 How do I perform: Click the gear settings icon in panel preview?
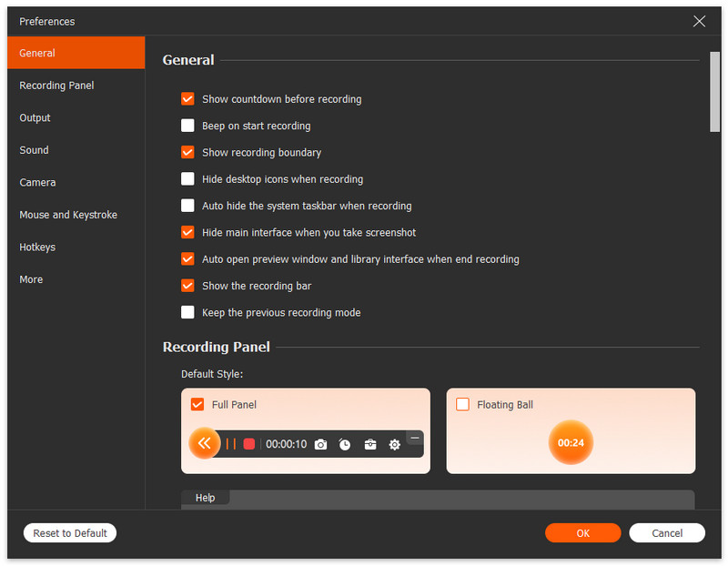pos(394,445)
